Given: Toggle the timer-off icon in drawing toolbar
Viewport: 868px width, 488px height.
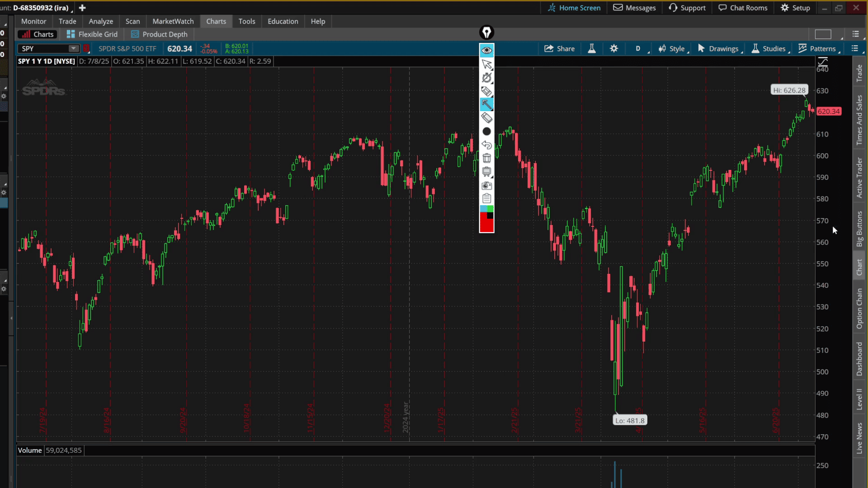Looking at the screenshot, I should tap(486, 78).
